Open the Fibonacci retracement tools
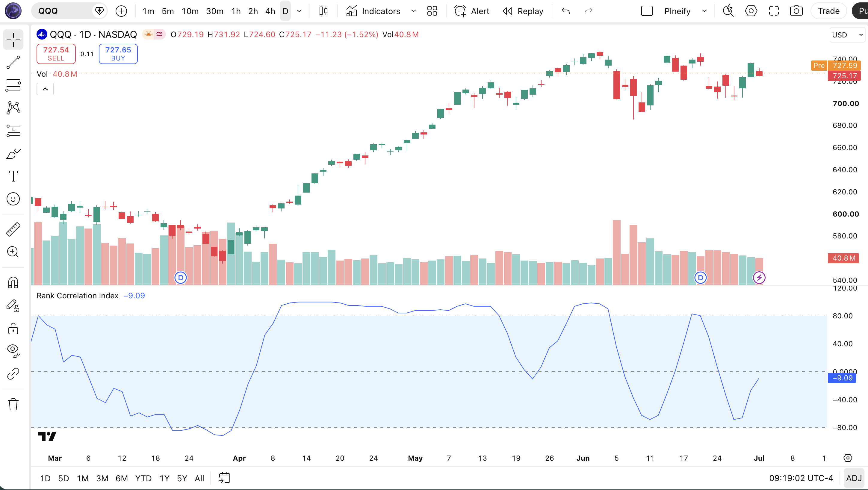868x490 pixels. [x=13, y=85]
